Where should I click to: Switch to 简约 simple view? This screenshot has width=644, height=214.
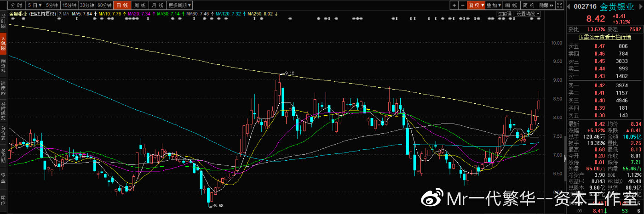[530, 5]
